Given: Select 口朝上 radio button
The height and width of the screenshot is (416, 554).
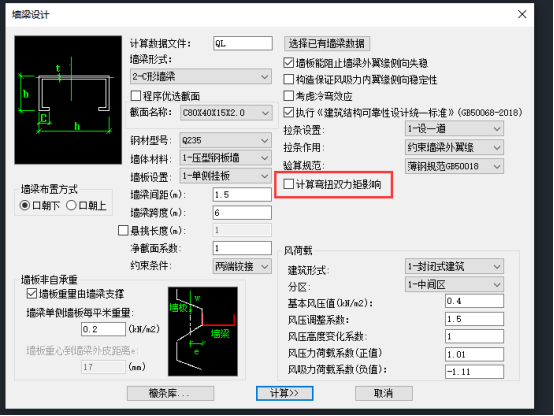Looking at the screenshot, I should 71,205.
